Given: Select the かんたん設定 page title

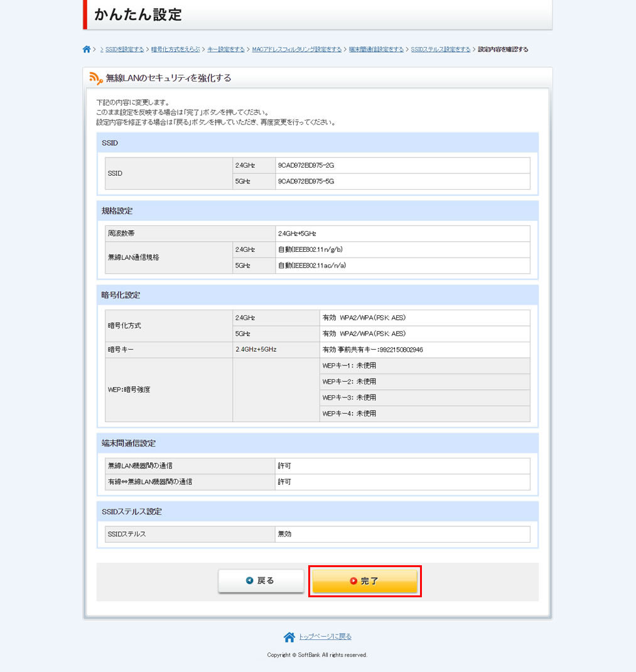Looking at the screenshot, I should coord(138,15).
